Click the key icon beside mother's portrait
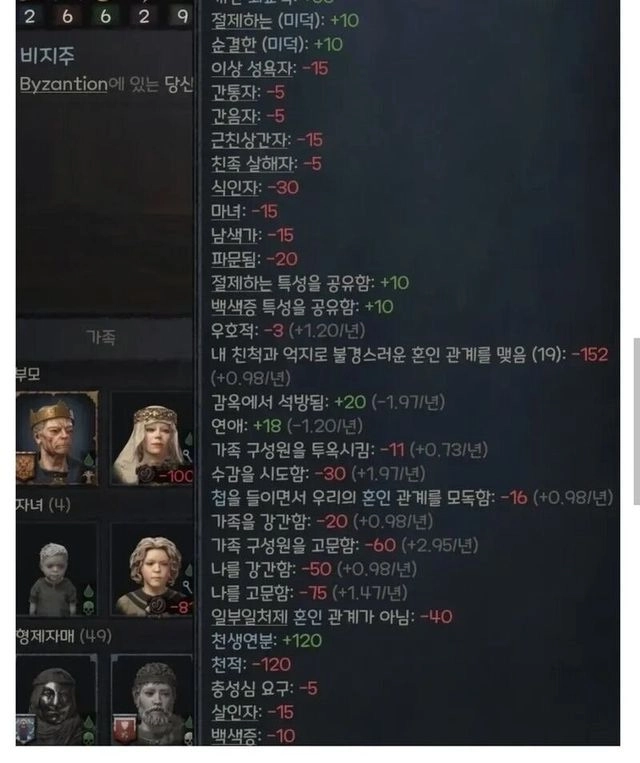 click(x=187, y=456)
